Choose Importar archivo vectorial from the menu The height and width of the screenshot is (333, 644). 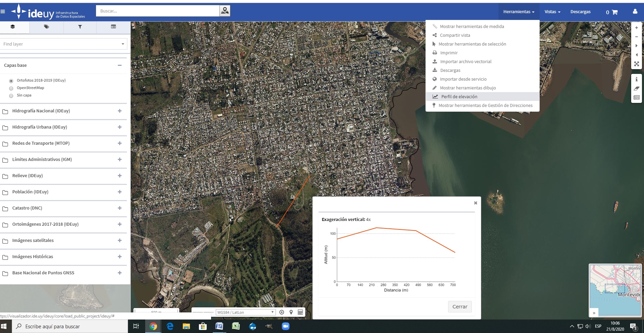pos(466,61)
